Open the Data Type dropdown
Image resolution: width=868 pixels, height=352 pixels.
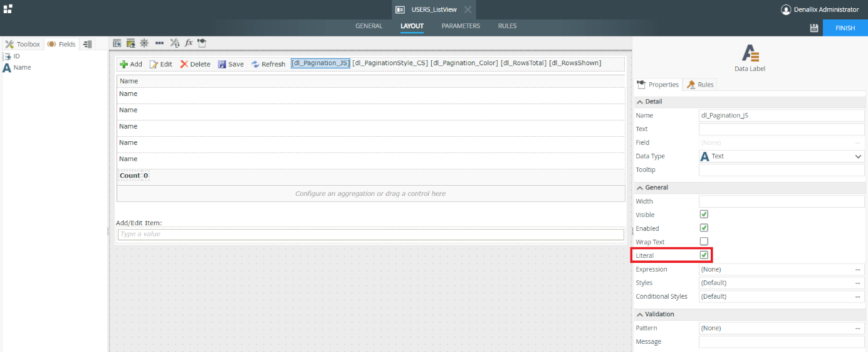click(x=781, y=156)
